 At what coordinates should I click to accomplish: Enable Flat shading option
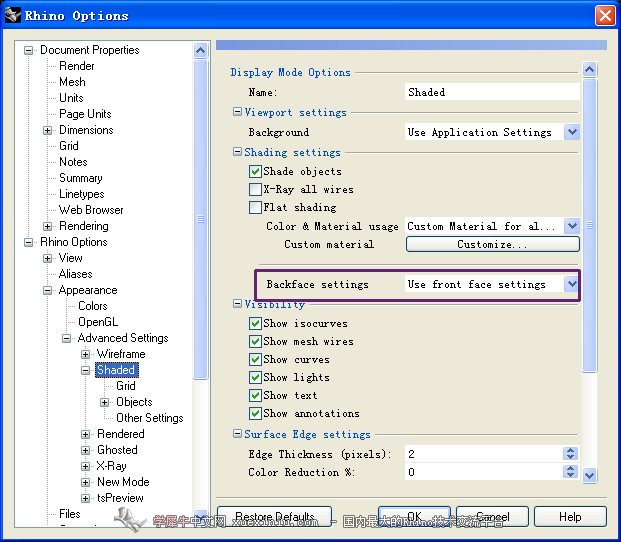pyautogui.click(x=255, y=207)
